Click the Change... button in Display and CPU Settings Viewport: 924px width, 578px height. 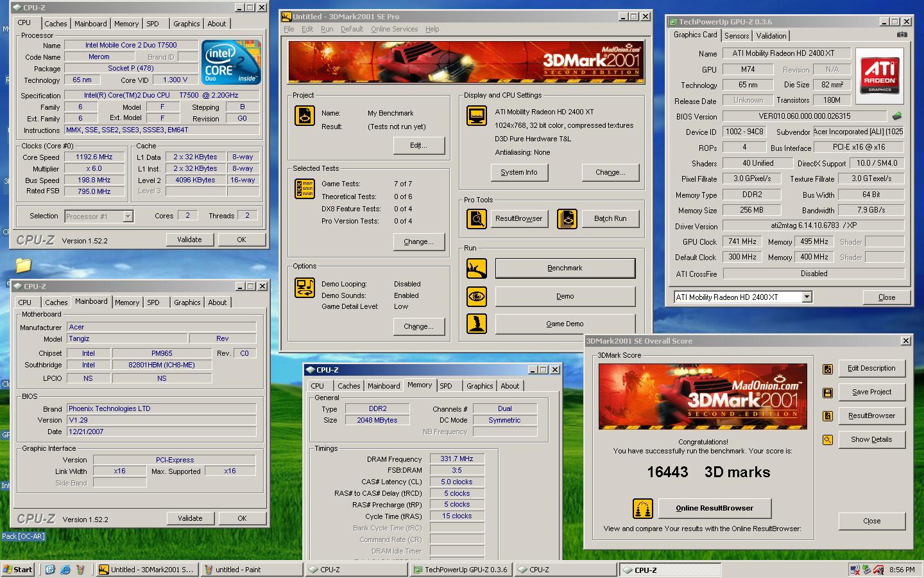point(610,173)
